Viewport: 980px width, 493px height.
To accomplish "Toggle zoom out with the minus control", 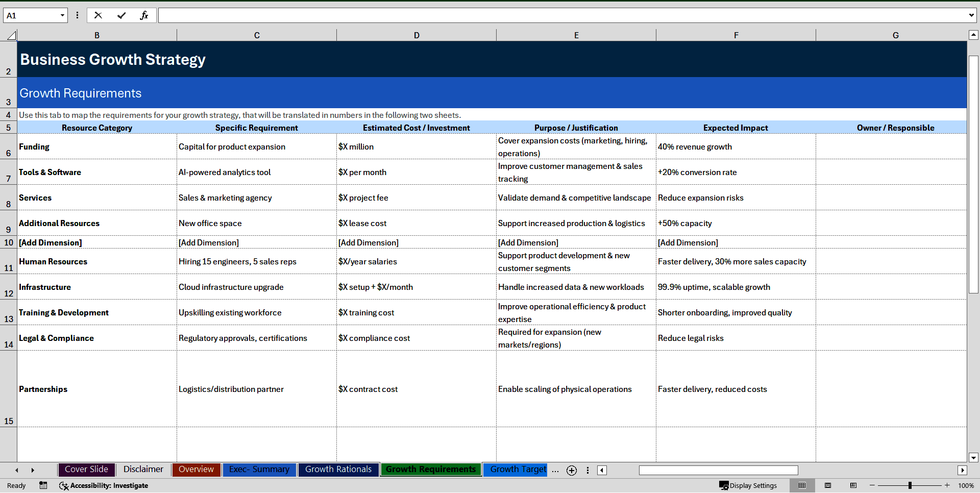I will point(872,485).
